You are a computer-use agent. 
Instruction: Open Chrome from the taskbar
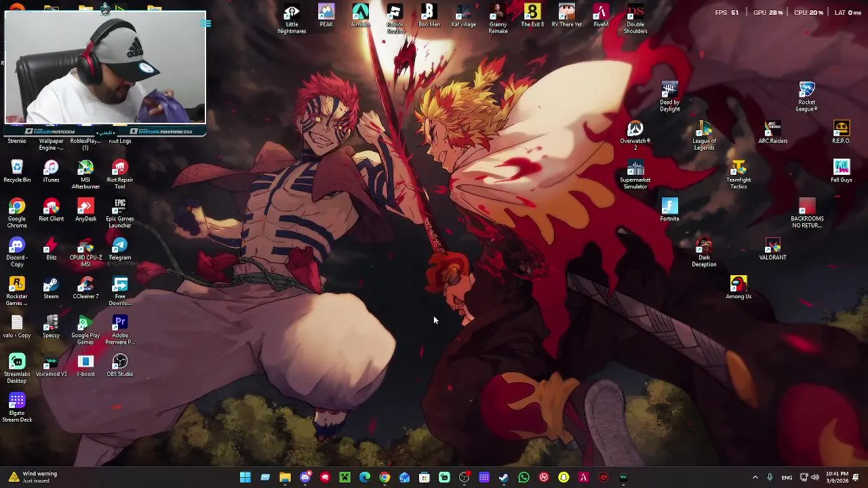pos(384,478)
